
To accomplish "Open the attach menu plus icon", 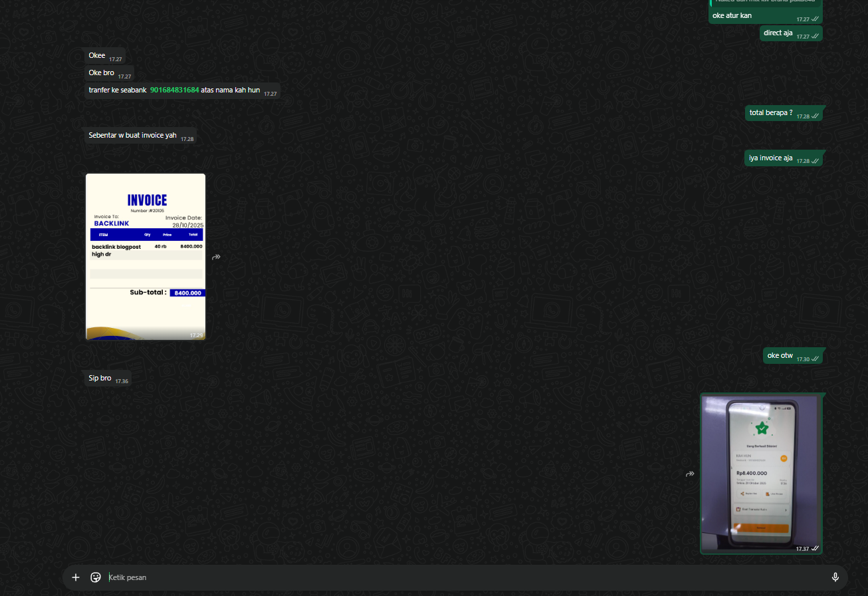I will point(76,577).
